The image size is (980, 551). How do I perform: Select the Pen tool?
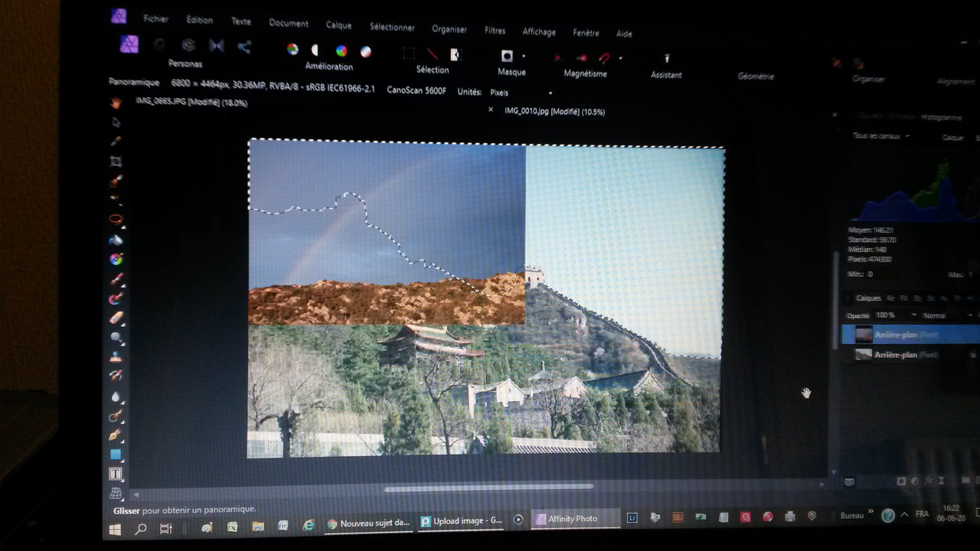[116, 435]
